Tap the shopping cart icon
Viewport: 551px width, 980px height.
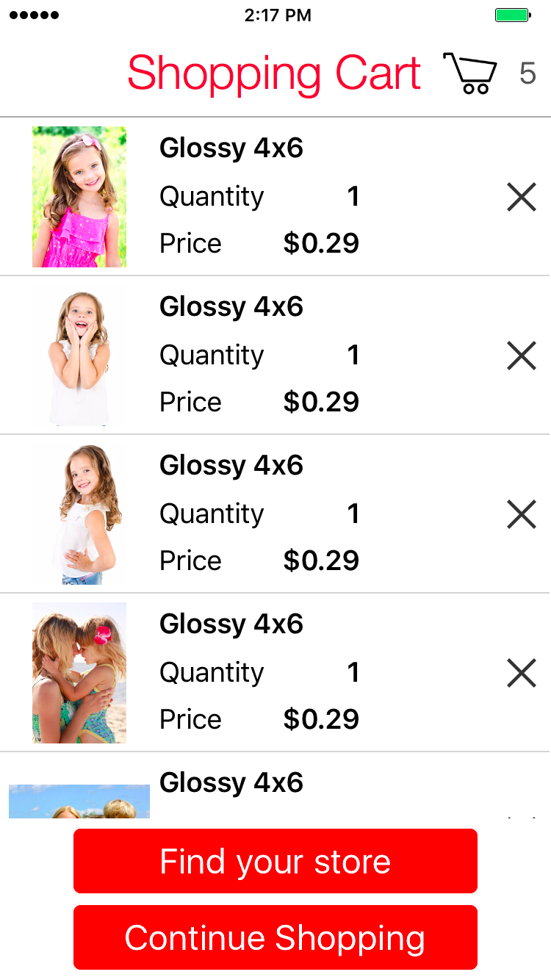coord(470,73)
